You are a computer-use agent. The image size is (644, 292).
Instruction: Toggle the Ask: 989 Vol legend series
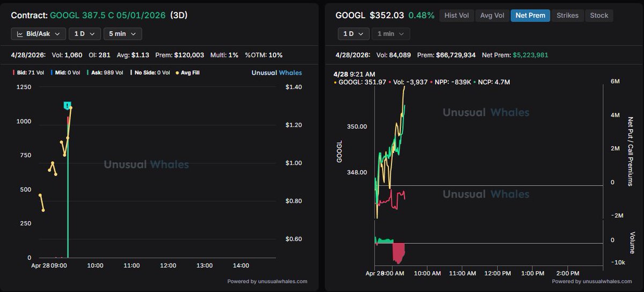tap(105, 72)
